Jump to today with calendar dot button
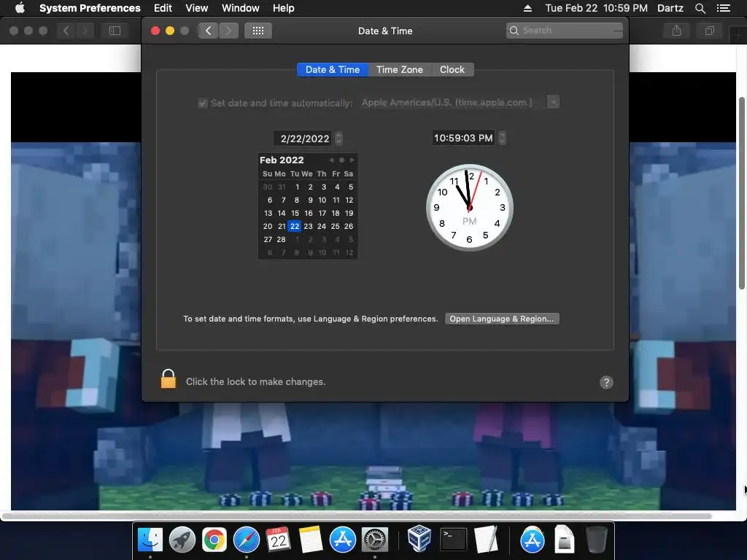 pos(341,160)
